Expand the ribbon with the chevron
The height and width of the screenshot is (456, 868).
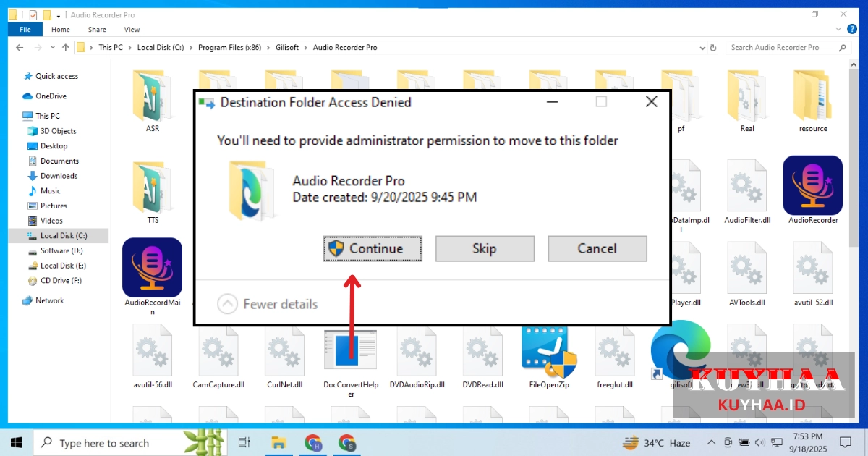[839, 30]
